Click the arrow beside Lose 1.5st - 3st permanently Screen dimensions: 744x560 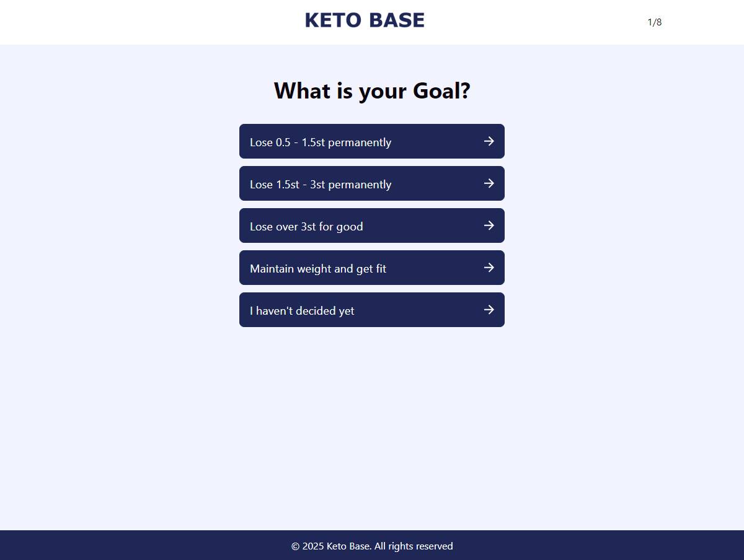tap(489, 183)
